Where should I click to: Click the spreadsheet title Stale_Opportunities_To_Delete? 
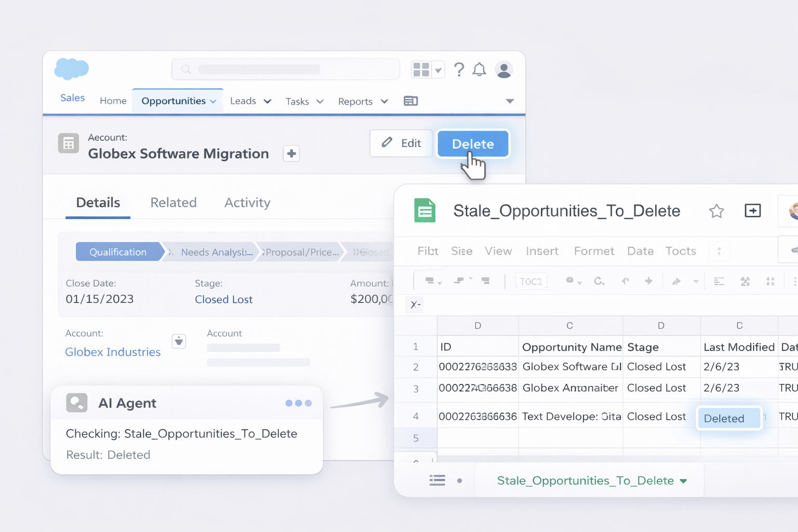pos(567,211)
